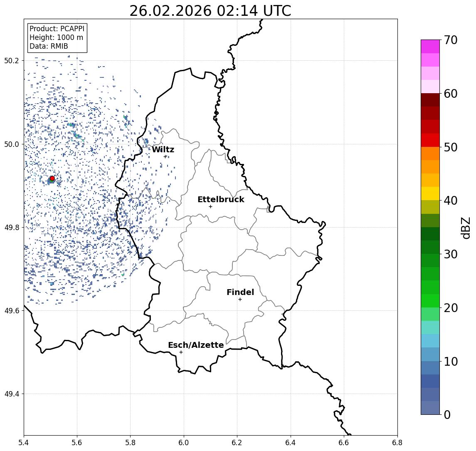Click the dBZ colorbar axis label
Screen dimensions: 476x451
[465, 228]
